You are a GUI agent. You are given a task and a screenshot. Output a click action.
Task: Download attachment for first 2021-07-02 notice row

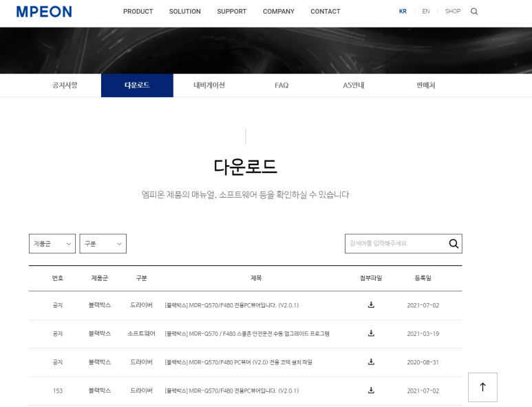[x=371, y=305]
